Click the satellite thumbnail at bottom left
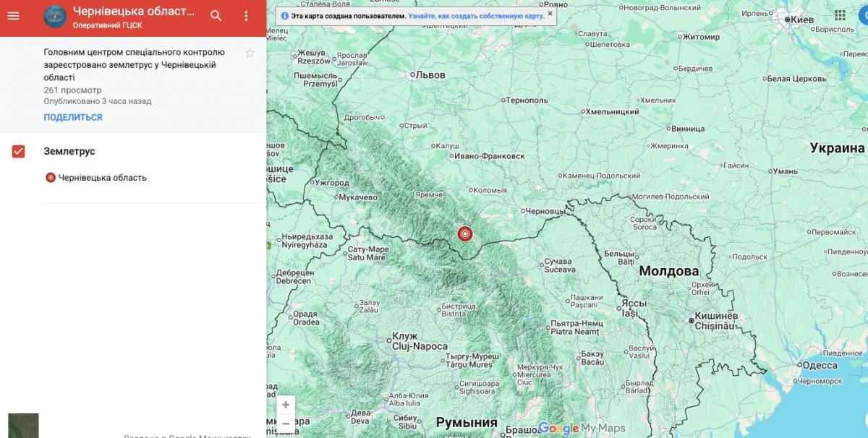Viewport: 868px width, 438px height. point(23,426)
